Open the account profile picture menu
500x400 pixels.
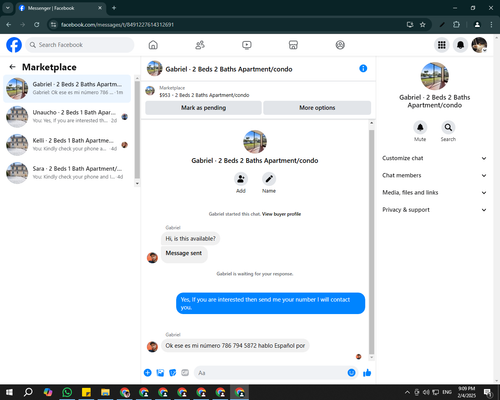[x=479, y=45]
